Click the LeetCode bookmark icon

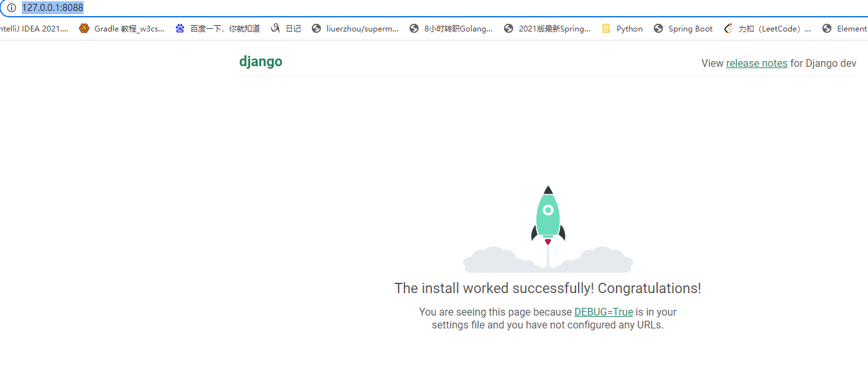coord(728,28)
